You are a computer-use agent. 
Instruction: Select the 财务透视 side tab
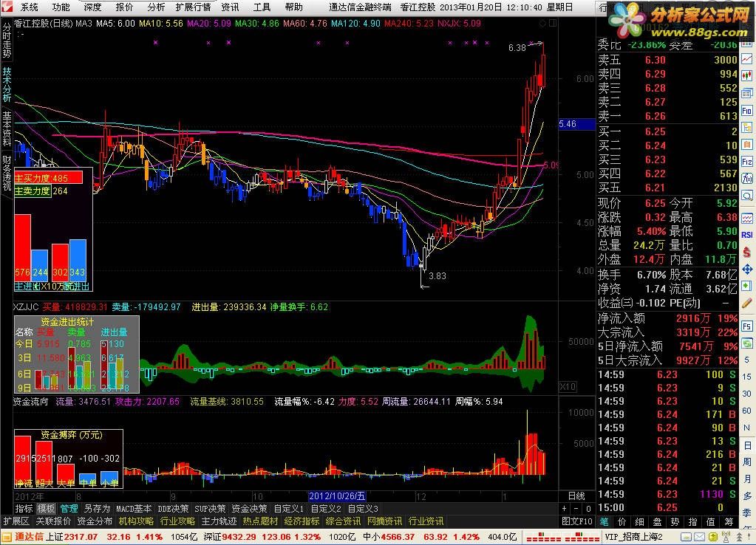7,173
